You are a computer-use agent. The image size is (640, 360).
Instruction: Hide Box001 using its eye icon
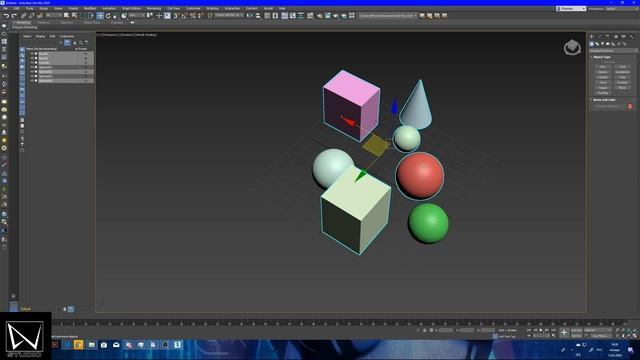(x=32, y=53)
